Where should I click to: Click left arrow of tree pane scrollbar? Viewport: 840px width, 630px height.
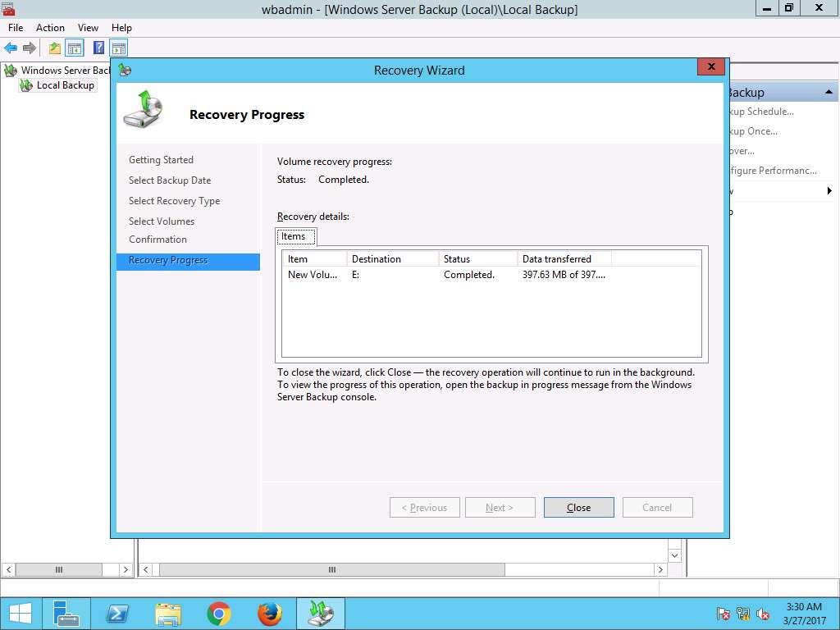pos(8,569)
